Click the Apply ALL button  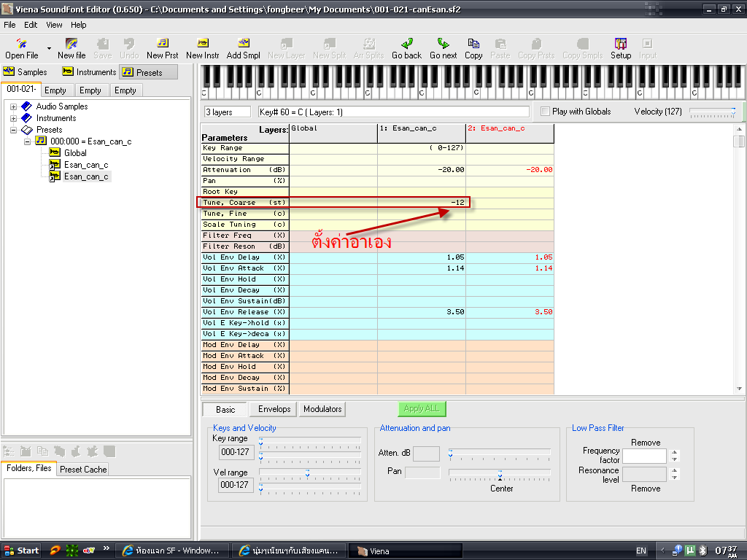coord(422,408)
